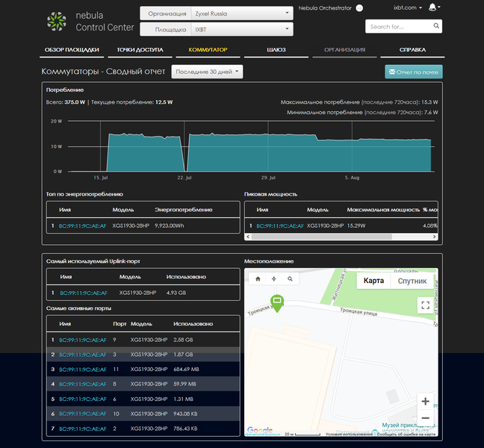Open the Организация dropdown showing Zyxel Russia
Viewport: 484px width, 448px height.
point(240,13)
